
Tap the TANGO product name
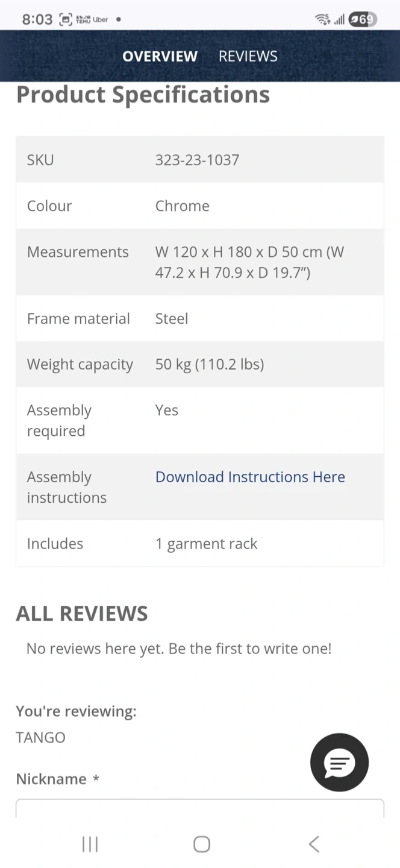pos(40,737)
